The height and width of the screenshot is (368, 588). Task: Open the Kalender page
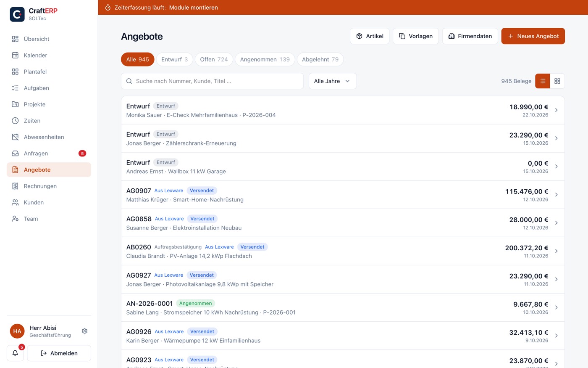[x=49, y=55]
